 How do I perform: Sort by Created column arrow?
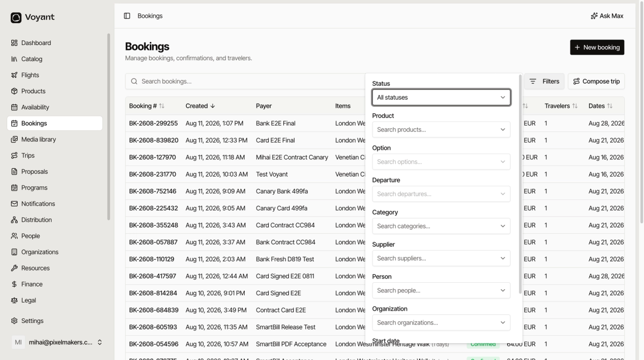point(213,106)
